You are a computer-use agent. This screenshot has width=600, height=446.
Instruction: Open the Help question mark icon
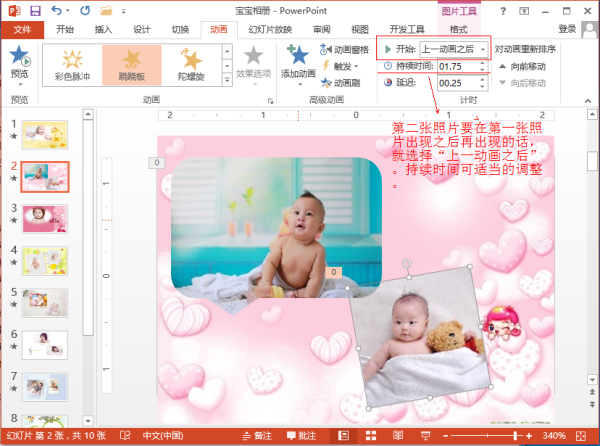[503, 11]
